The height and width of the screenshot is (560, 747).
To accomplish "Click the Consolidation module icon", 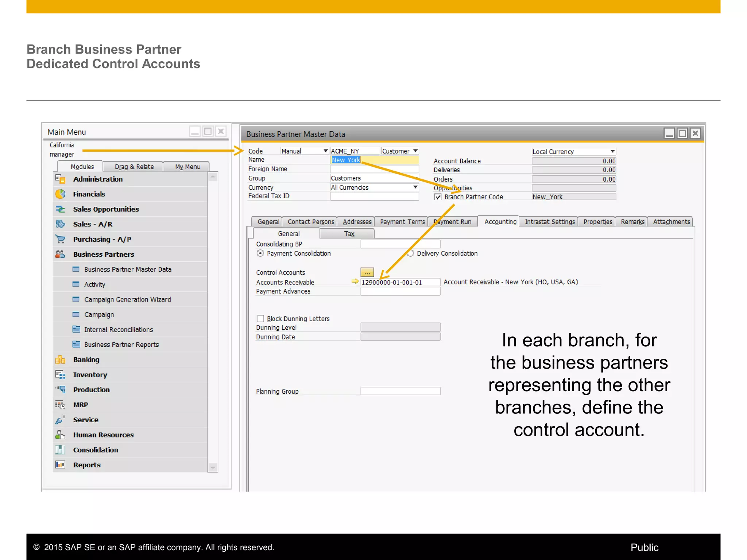I will tap(60, 450).
